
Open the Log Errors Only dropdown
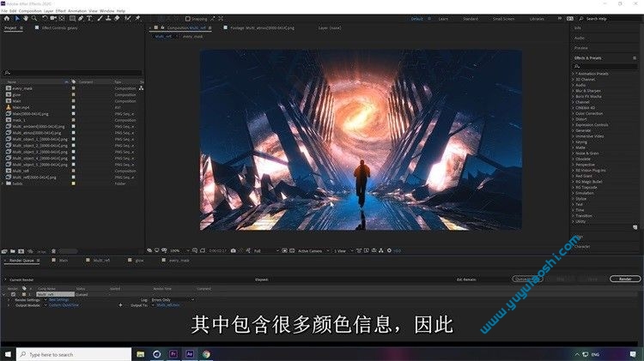pyautogui.click(x=173, y=300)
